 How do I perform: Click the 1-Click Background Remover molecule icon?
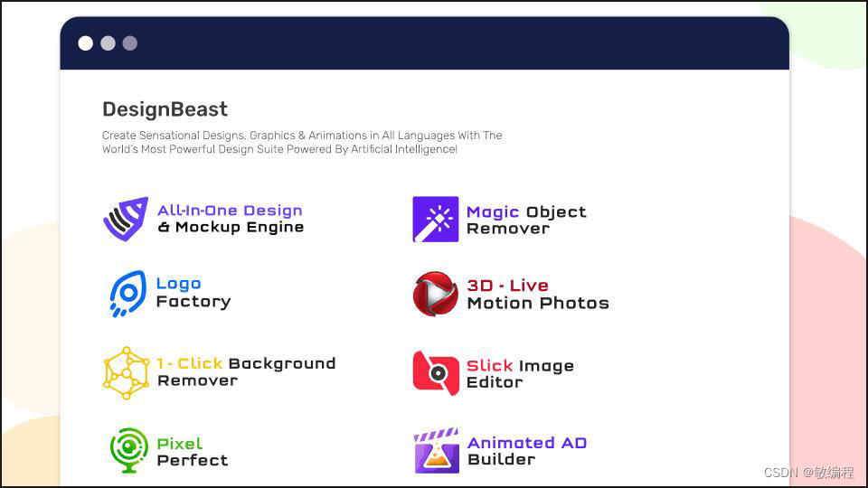[127, 373]
